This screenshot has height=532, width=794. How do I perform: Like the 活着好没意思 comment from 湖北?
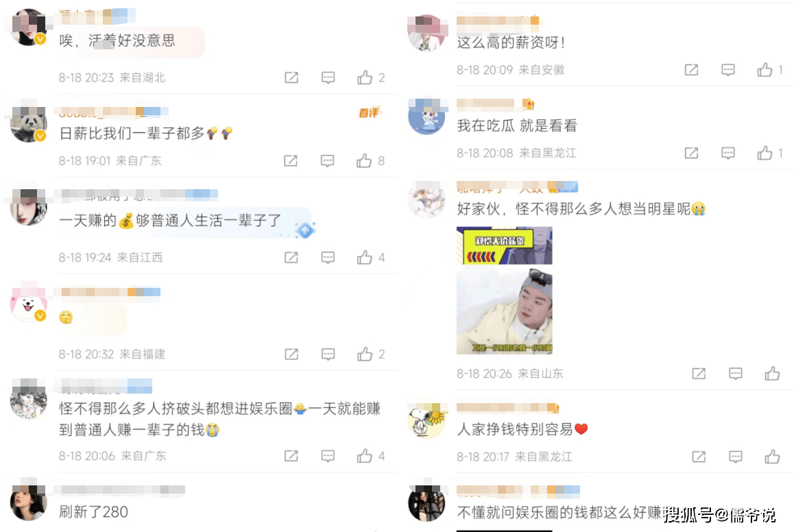coord(365,77)
